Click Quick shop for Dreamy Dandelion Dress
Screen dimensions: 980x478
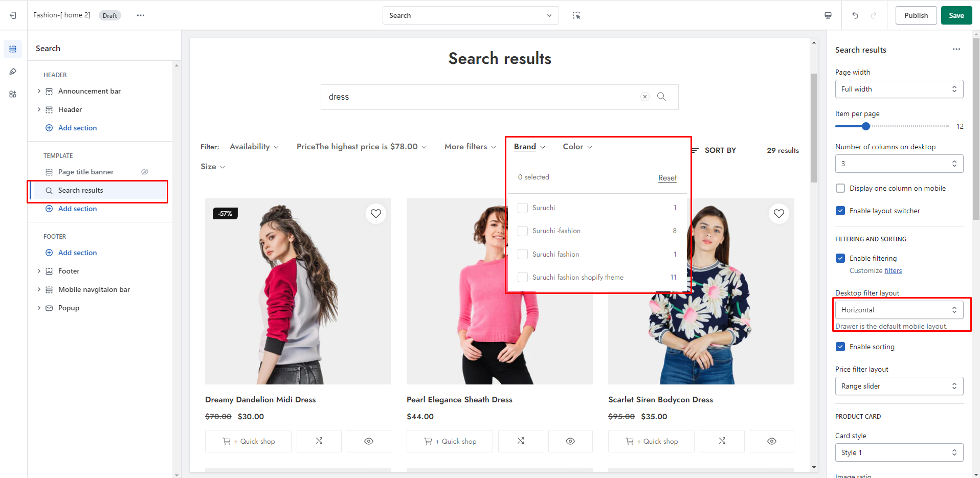click(x=249, y=441)
